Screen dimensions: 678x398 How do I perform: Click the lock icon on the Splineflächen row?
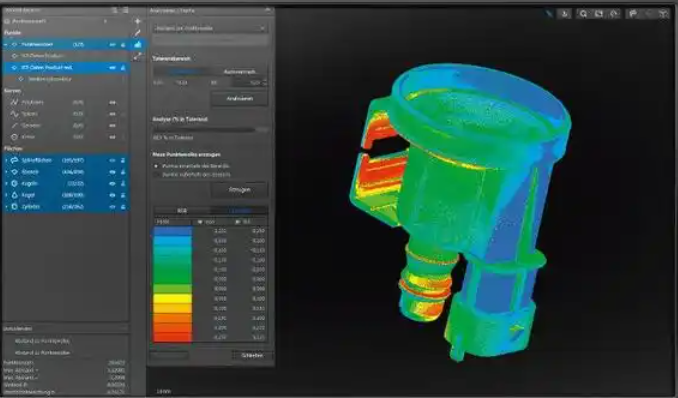tap(123, 160)
